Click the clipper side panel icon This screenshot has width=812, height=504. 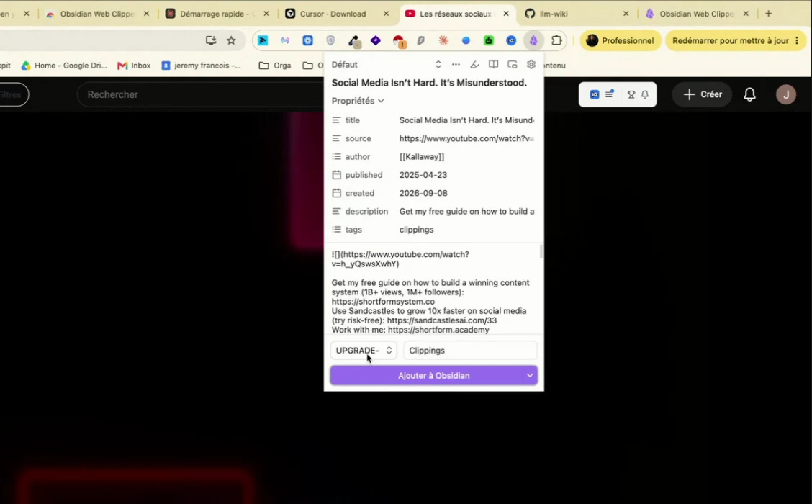click(x=512, y=64)
